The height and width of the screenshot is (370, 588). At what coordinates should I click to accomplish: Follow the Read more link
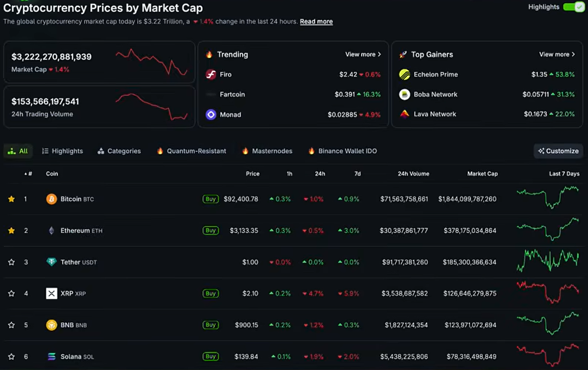316,22
